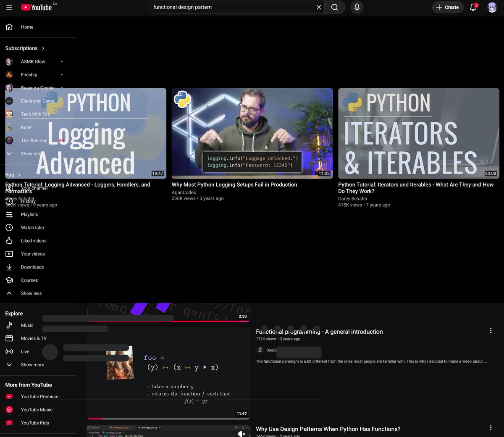The image size is (504, 437).
Task: Click the title 'Python Tutorial: Iterators and Iterables'
Action: coord(416,188)
